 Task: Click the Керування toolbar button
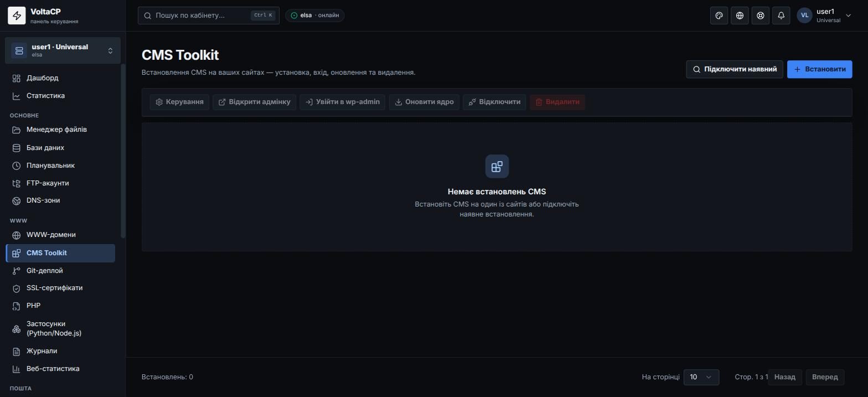179,102
